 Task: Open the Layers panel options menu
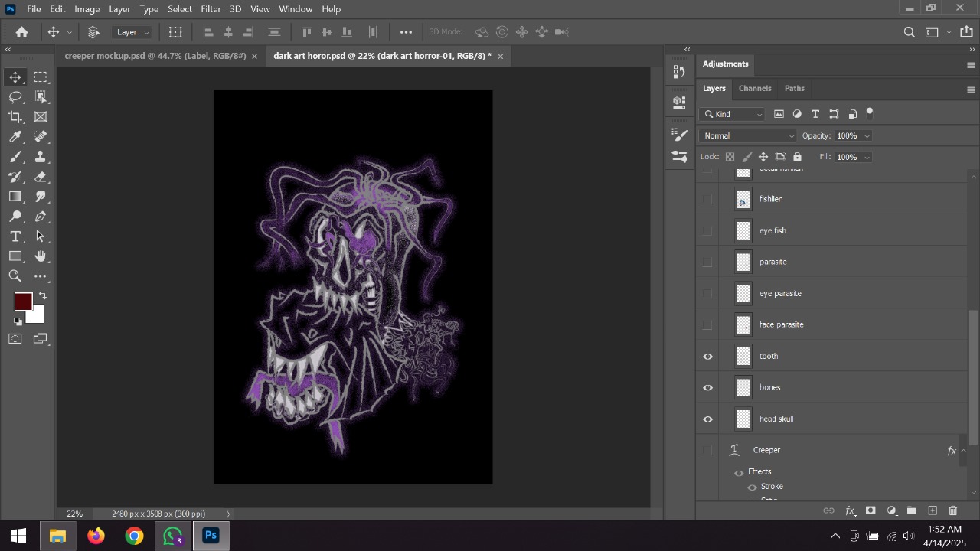click(x=971, y=90)
